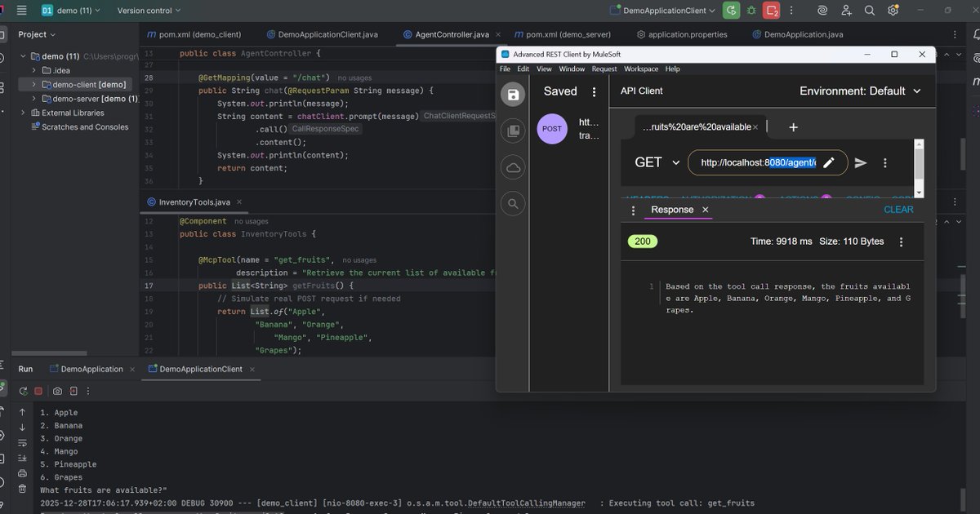
Task: Open the Saved list three-dot menu
Action: [x=595, y=91]
